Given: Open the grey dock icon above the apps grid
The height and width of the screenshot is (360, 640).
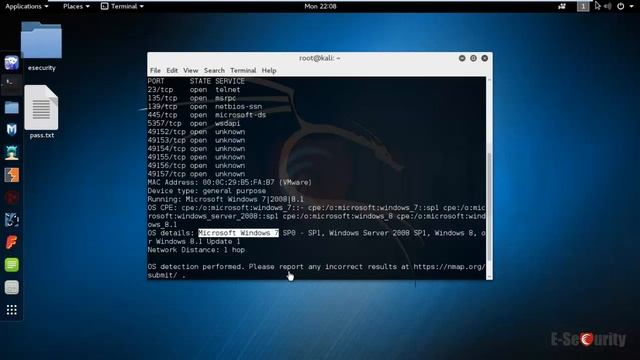Looking at the screenshot, I should (11, 287).
